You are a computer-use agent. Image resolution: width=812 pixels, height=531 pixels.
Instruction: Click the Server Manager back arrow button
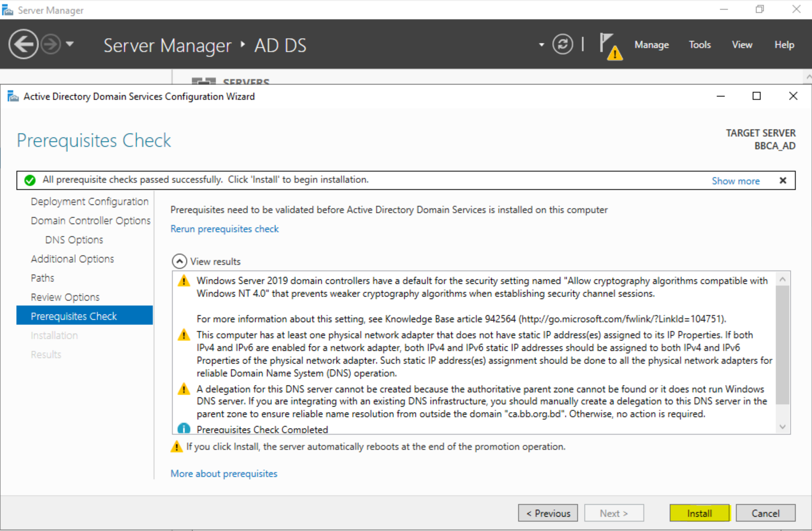(23, 44)
